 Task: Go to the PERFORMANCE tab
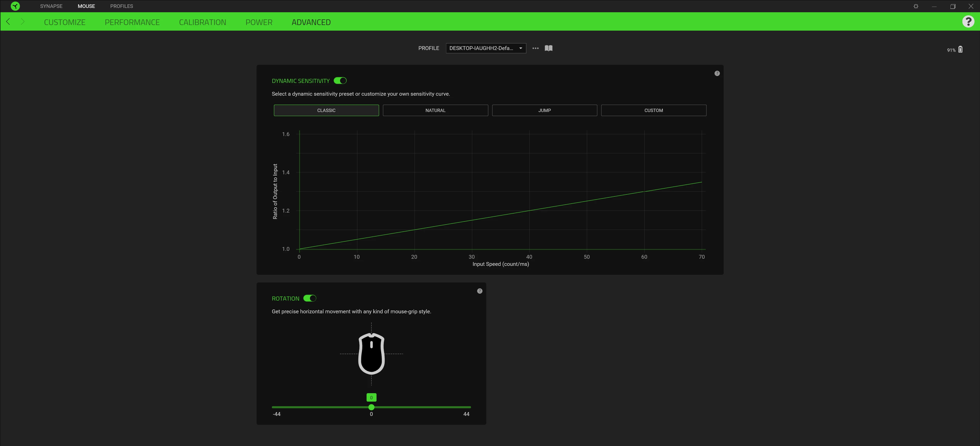click(132, 22)
